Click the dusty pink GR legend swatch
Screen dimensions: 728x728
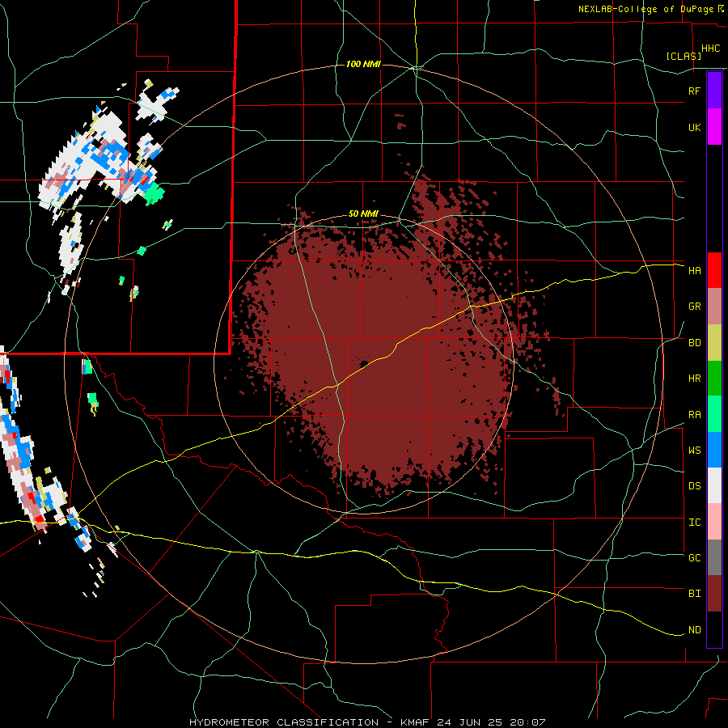(x=714, y=307)
